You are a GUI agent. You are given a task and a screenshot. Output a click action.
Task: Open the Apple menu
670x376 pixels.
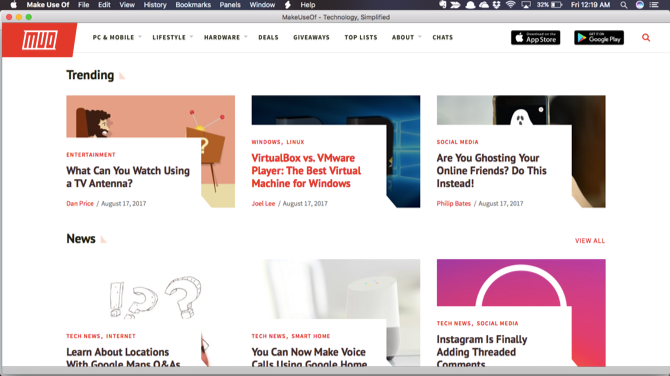click(13, 5)
